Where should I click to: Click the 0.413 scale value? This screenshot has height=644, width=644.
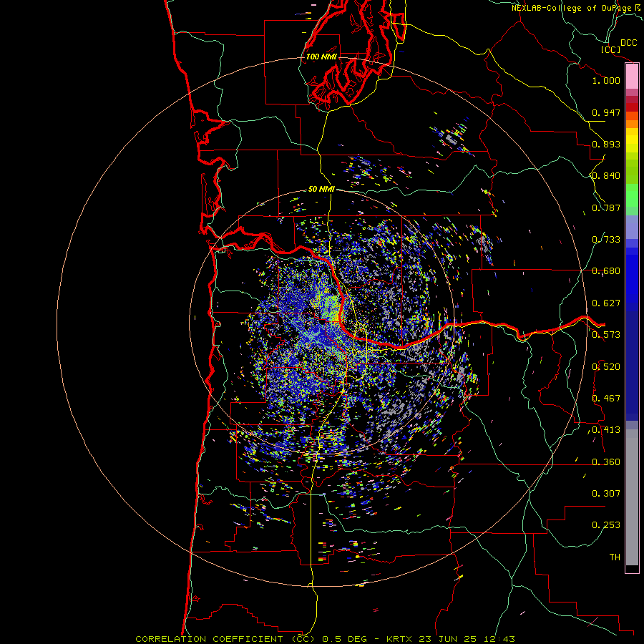[x=606, y=430]
